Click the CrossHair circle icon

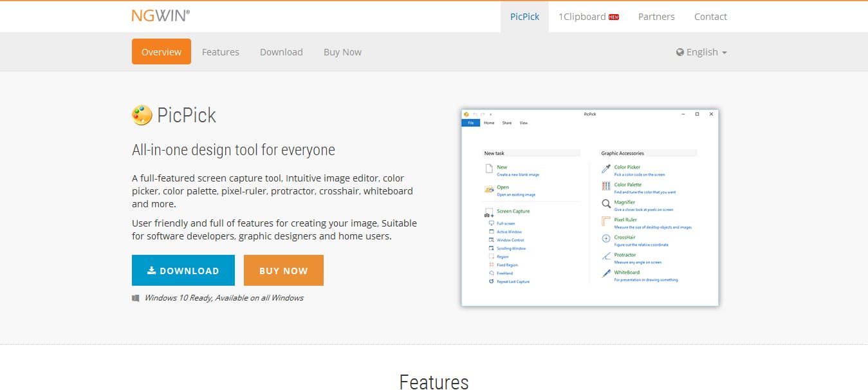(x=606, y=239)
